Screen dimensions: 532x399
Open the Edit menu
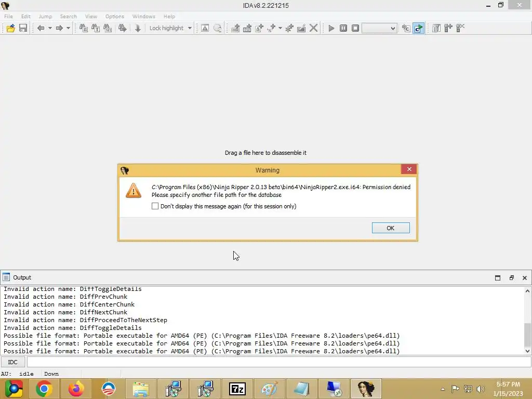(x=26, y=16)
